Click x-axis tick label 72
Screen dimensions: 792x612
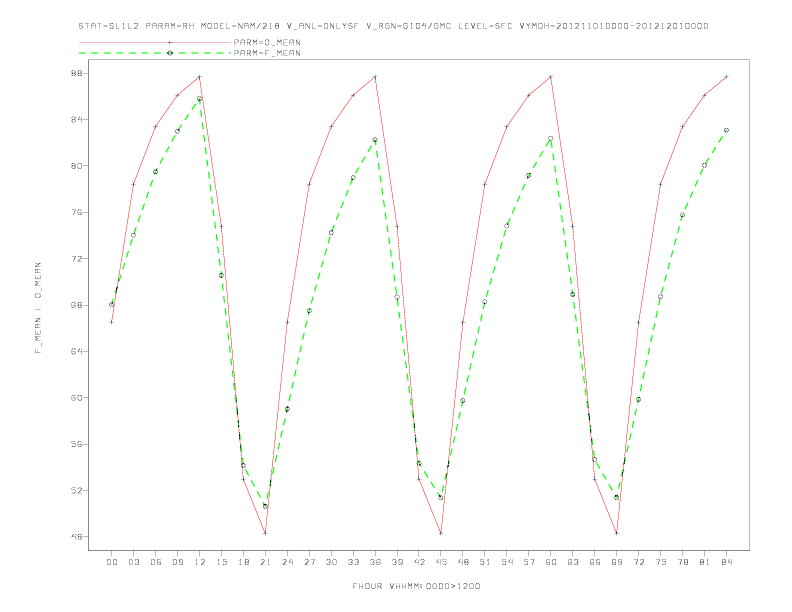(639, 562)
